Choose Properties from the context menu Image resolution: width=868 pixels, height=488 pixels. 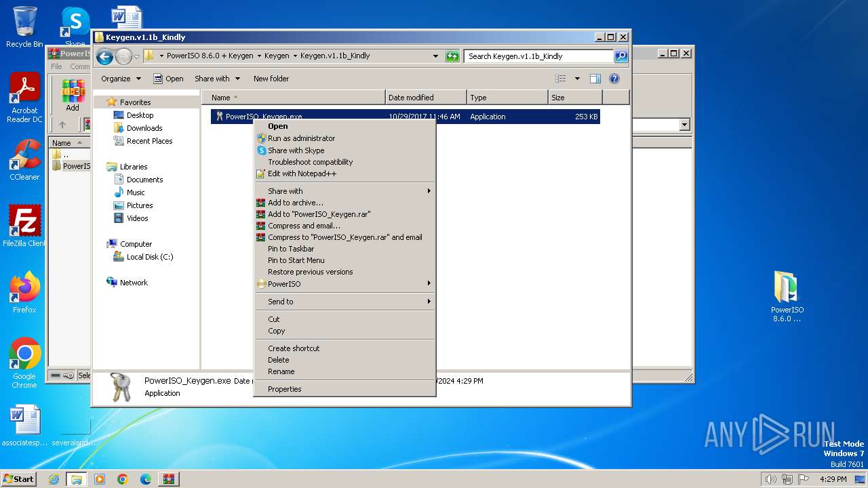click(344, 389)
